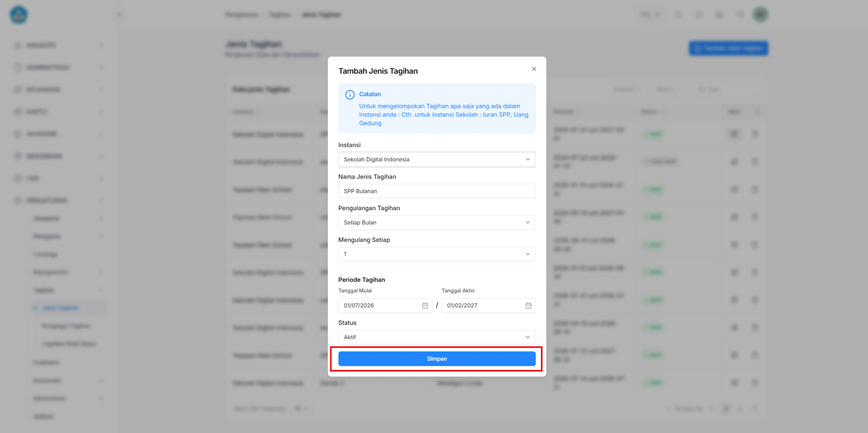
Task: Click the "Status" field label
Action: coord(347,323)
